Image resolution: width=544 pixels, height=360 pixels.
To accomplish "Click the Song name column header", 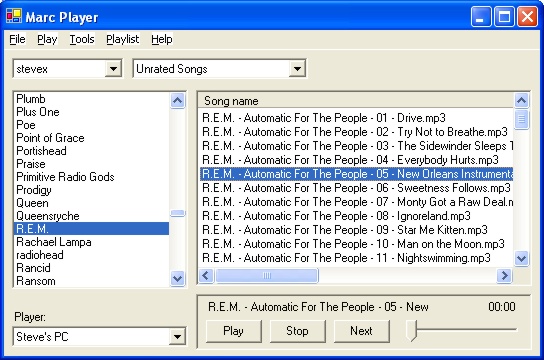I will click(356, 101).
